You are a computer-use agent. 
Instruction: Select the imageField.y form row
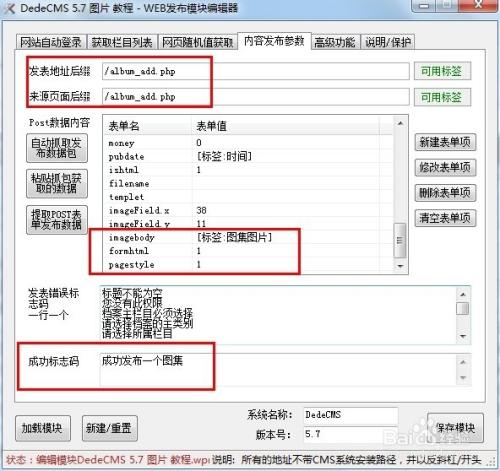[248, 224]
